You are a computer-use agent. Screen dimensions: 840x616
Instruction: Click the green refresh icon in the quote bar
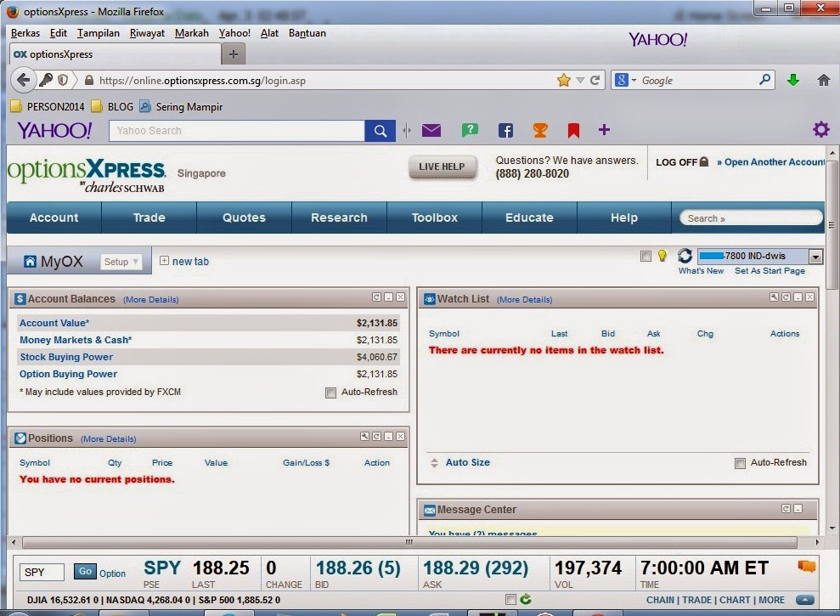point(526,599)
